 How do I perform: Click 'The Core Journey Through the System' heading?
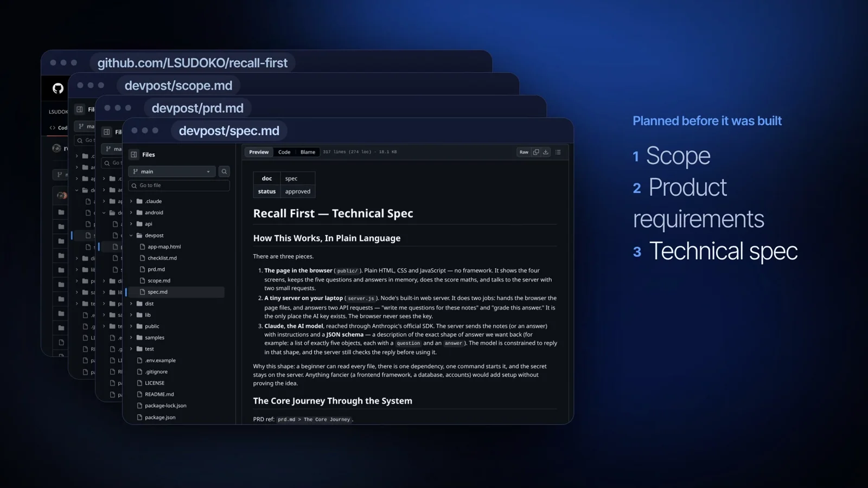tap(333, 401)
